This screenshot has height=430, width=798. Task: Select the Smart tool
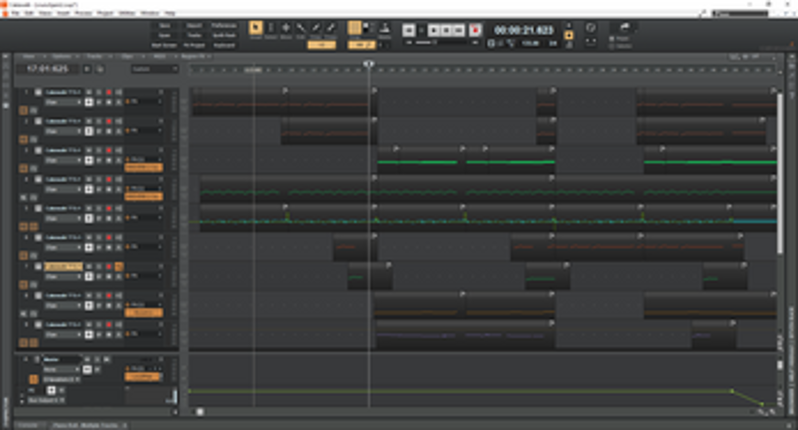[255, 28]
